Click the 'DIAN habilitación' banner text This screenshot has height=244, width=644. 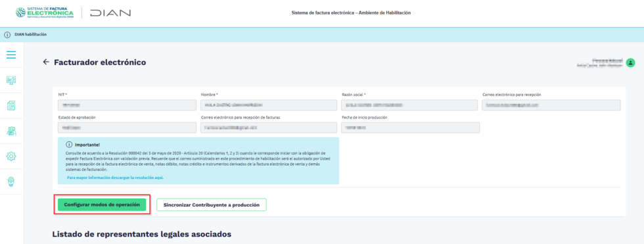pyautogui.click(x=30, y=35)
